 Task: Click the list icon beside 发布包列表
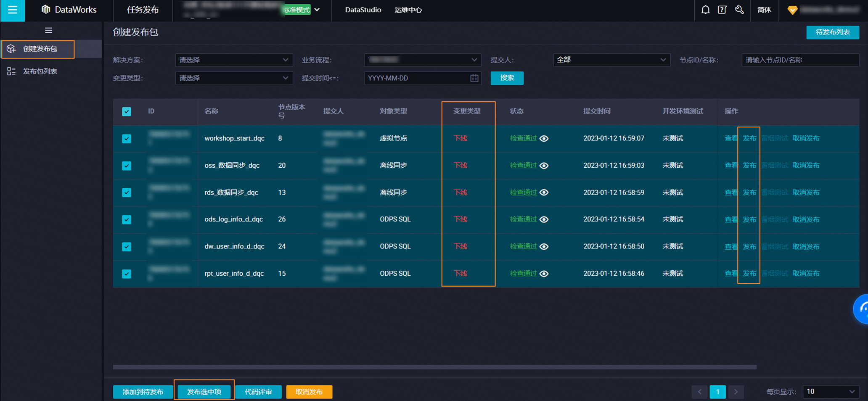(x=11, y=71)
